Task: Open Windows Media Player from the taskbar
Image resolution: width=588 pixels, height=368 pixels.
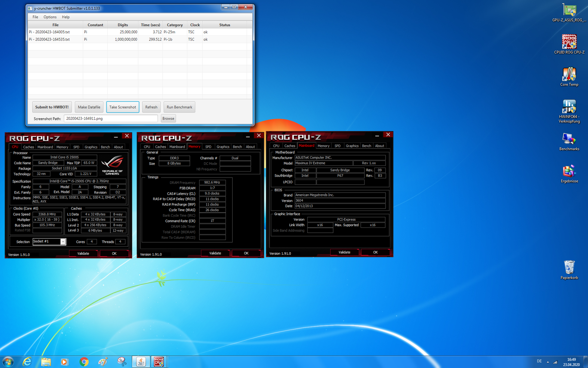Action: 65,362
